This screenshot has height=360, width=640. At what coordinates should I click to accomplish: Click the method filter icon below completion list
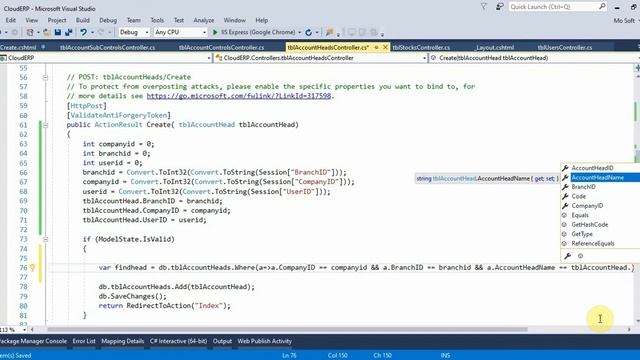point(580,256)
